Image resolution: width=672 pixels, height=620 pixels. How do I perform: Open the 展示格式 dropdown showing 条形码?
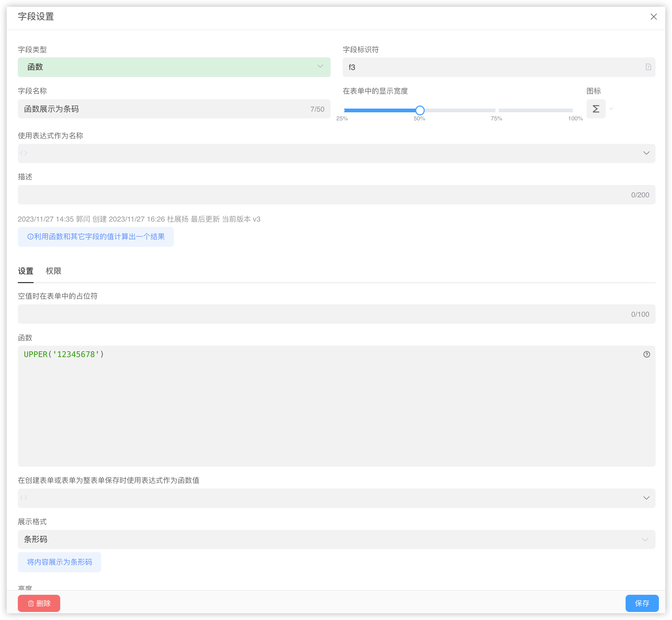pyautogui.click(x=336, y=539)
